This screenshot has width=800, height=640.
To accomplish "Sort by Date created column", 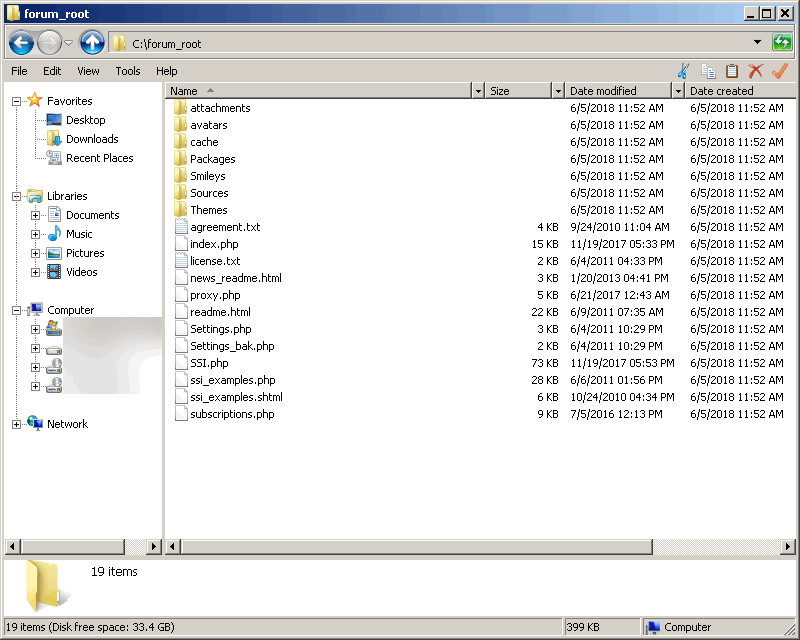I will 740,91.
